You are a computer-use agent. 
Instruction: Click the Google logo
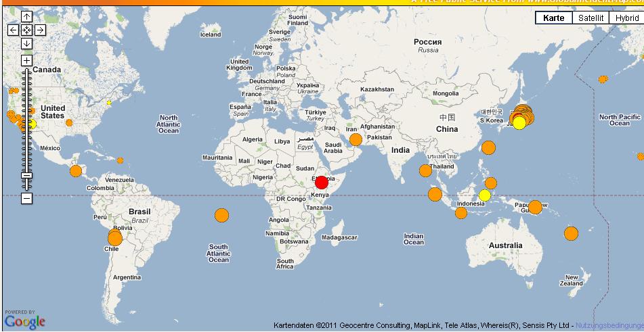25,321
